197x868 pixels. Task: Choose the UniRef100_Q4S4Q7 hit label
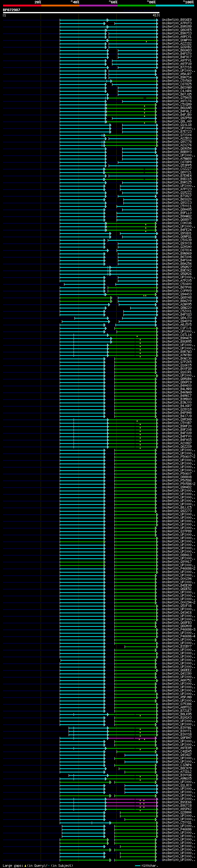click(x=177, y=755)
